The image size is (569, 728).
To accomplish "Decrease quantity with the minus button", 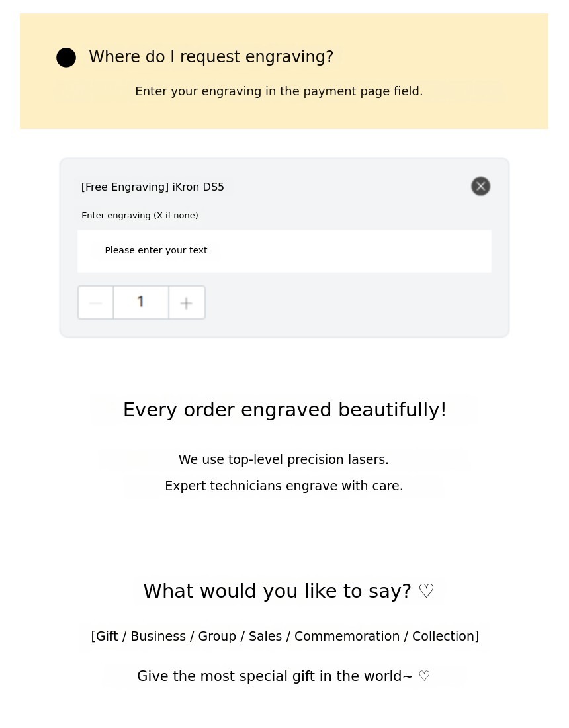I will [x=96, y=303].
